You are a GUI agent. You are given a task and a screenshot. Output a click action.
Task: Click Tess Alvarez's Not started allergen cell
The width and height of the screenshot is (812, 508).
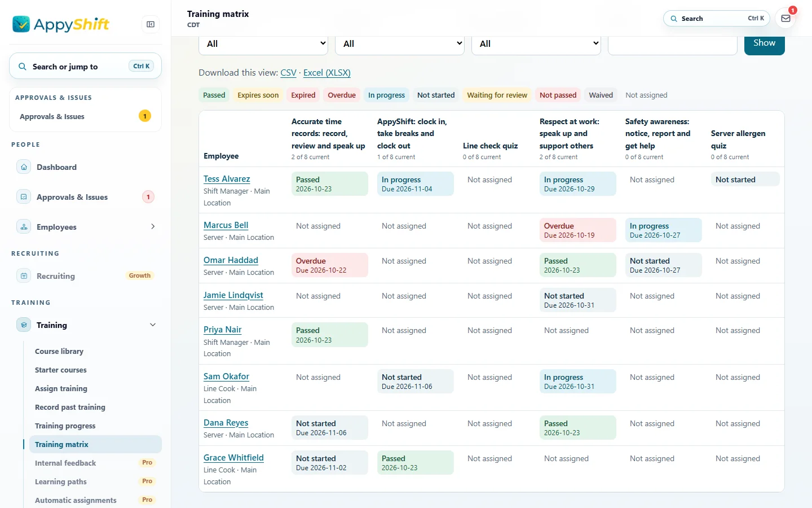pyautogui.click(x=745, y=179)
